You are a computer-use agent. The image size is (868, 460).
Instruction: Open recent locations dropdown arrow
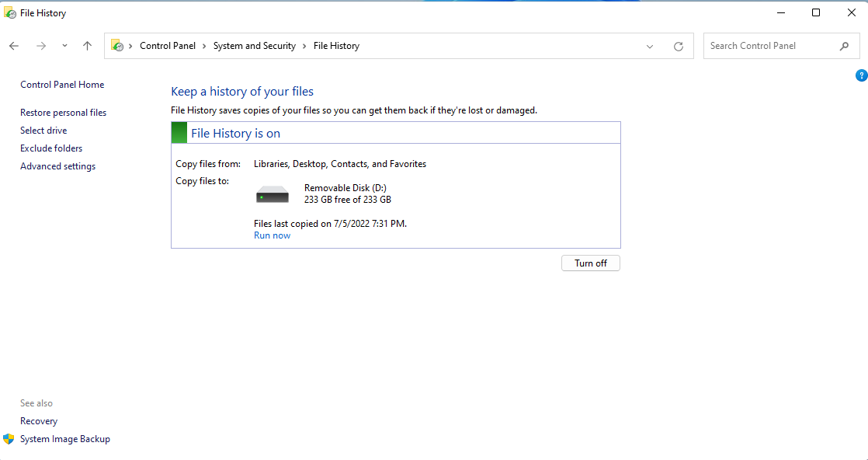64,46
